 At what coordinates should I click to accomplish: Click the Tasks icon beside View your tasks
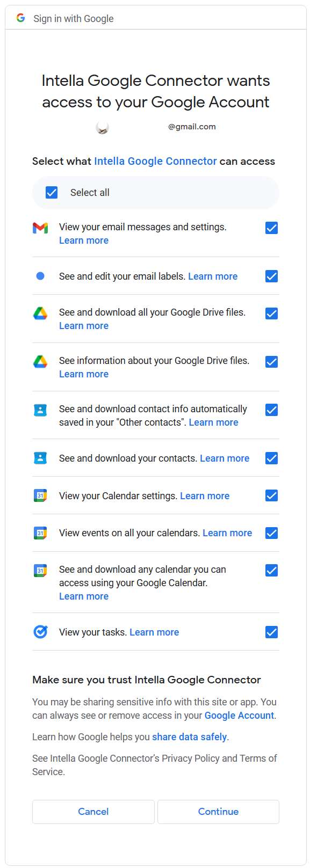[x=40, y=632]
